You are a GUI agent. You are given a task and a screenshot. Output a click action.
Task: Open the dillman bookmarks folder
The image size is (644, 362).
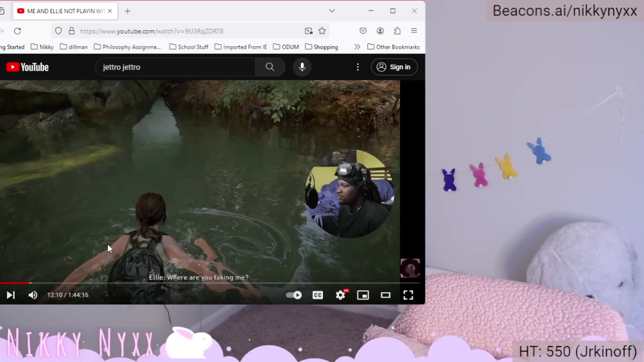pos(74,47)
